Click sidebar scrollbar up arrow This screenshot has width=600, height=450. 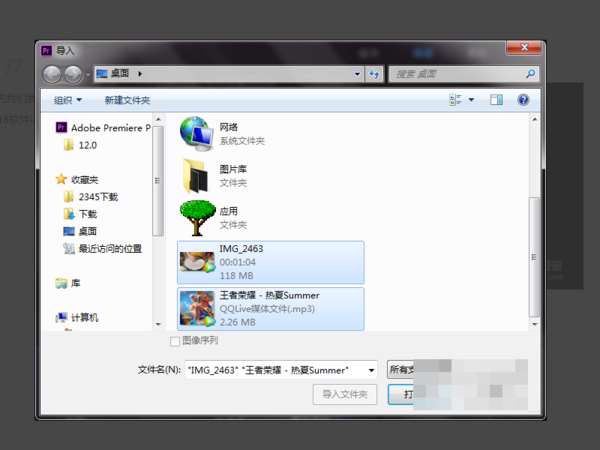pos(158,119)
